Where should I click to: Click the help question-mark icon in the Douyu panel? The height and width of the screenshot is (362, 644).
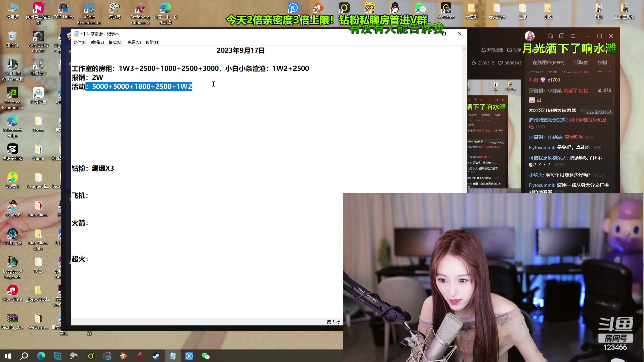pos(562,36)
